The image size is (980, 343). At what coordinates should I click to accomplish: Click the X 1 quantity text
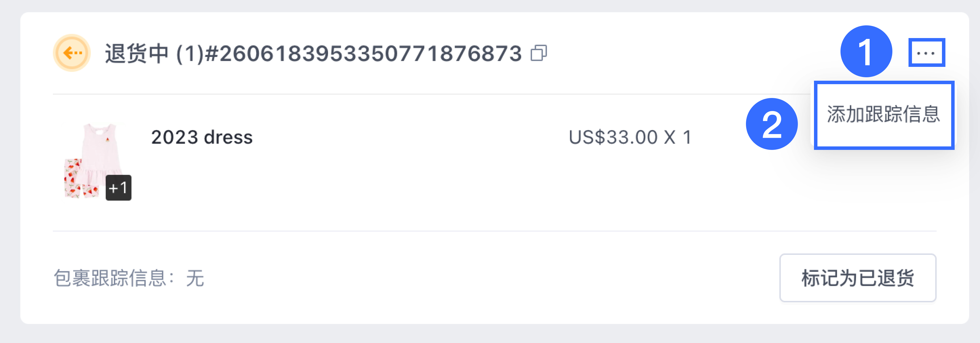(678, 137)
